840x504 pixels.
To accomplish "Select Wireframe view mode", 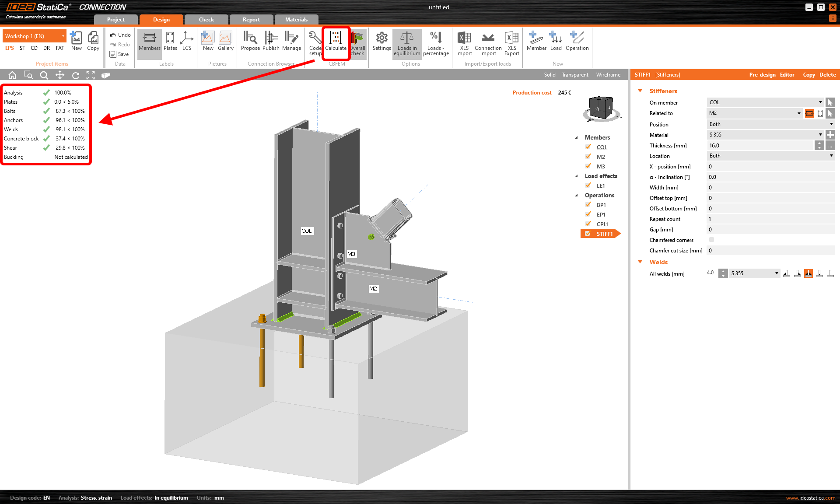I will coord(608,75).
